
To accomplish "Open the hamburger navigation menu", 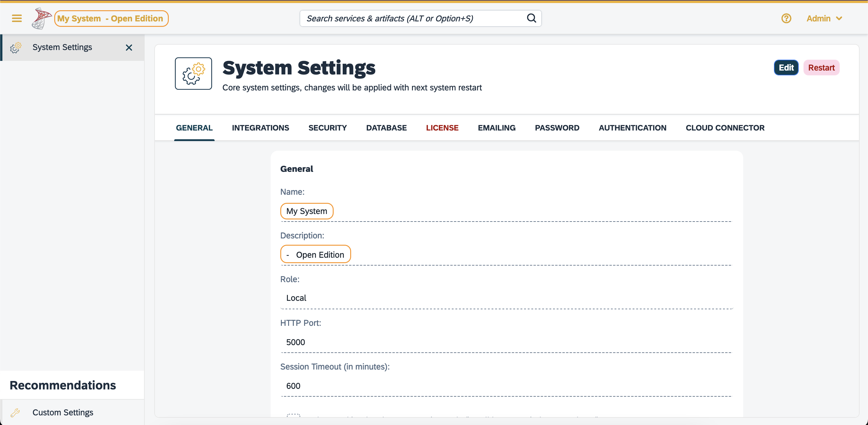I will coord(16,18).
